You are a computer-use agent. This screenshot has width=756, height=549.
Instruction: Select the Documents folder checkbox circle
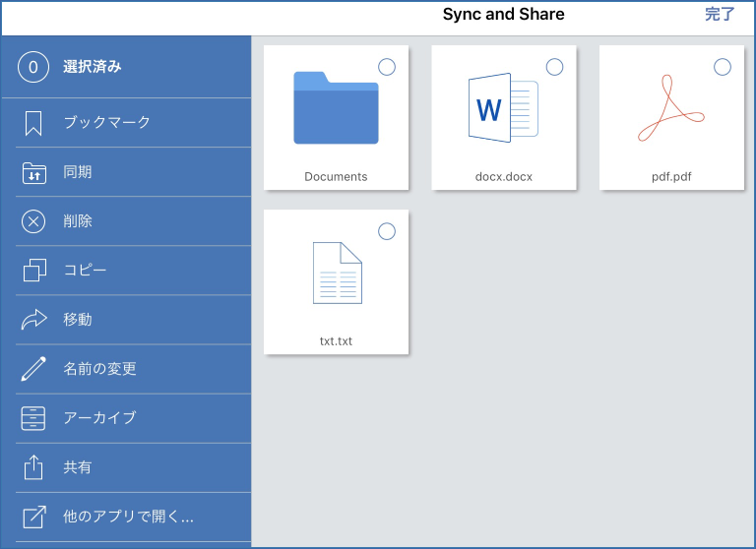387,67
